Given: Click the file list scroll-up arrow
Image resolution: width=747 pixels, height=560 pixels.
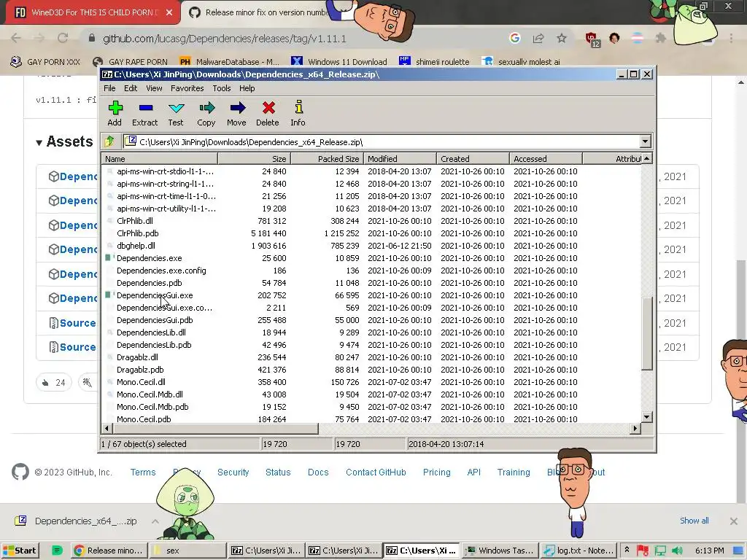Looking at the screenshot, I should [646, 158].
